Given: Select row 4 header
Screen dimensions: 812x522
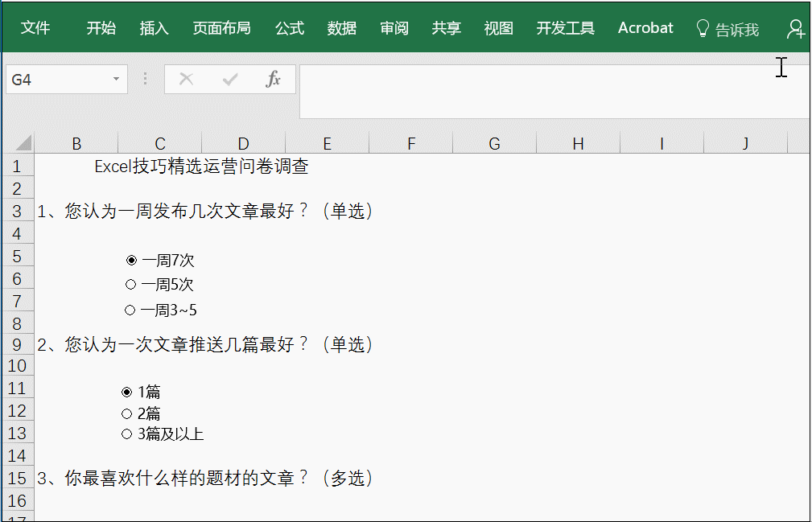Looking at the screenshot, I should coord(17,233).
